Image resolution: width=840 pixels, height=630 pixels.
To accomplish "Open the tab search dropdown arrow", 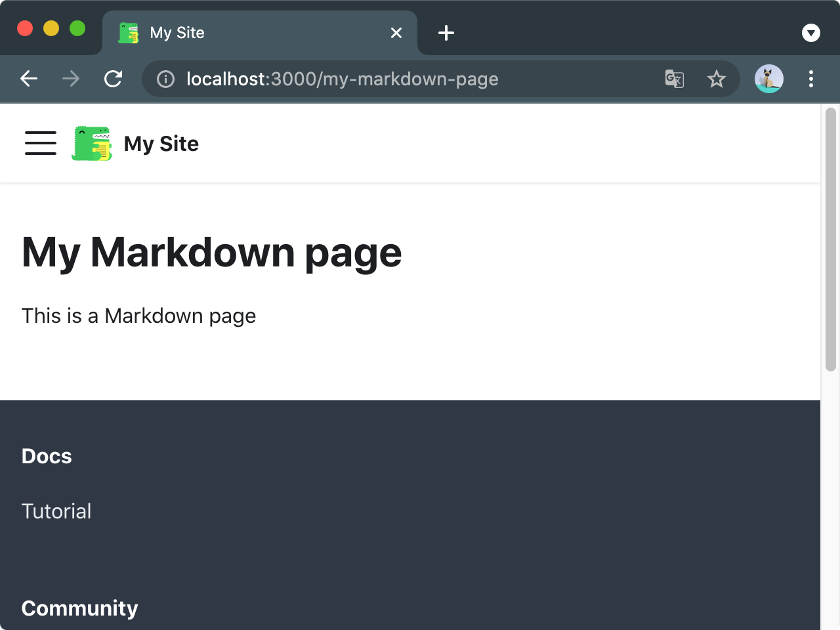I will point(811,33).
